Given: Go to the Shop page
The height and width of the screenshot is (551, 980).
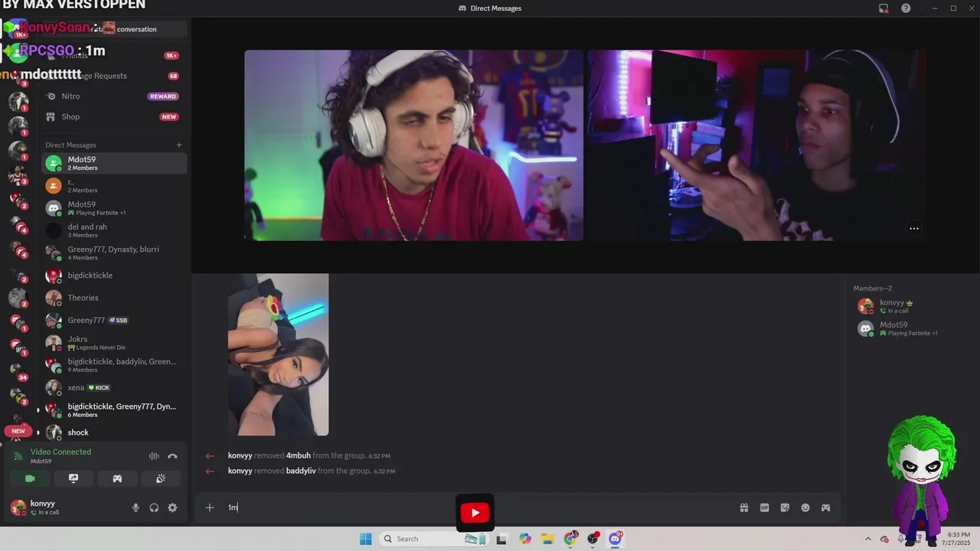Looking at the screenshot, I should pyautogui.click(x=114, y=116).
